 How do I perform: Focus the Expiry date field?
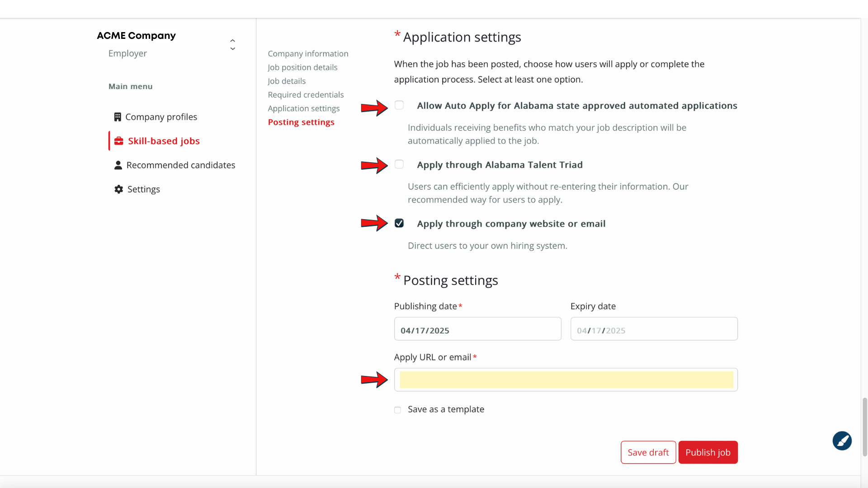(654, 329)
